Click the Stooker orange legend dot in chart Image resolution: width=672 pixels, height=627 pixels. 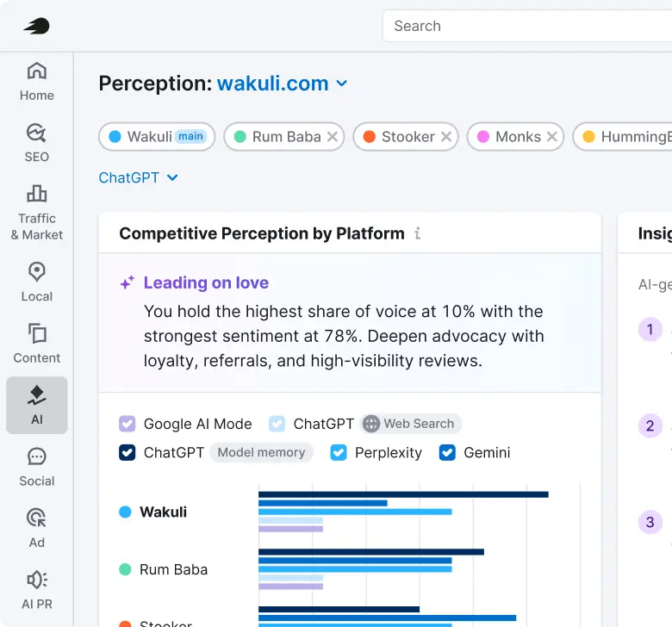(125, 624)
